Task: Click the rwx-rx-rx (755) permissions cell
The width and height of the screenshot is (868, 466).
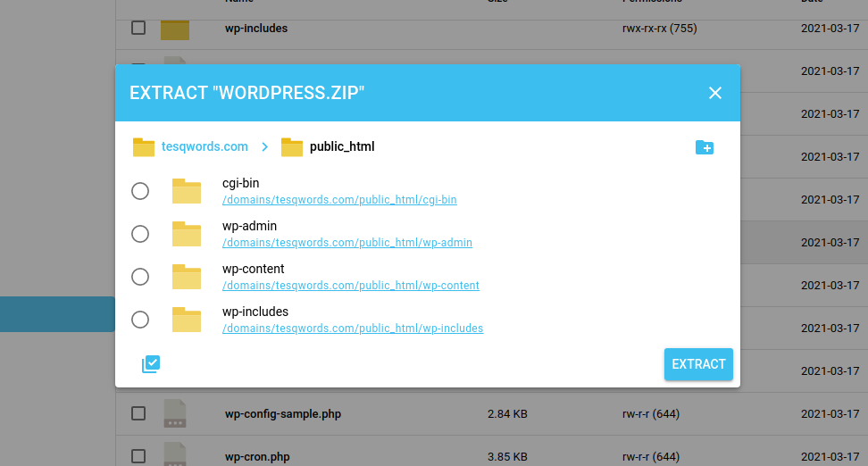Action: click(659, 29)
